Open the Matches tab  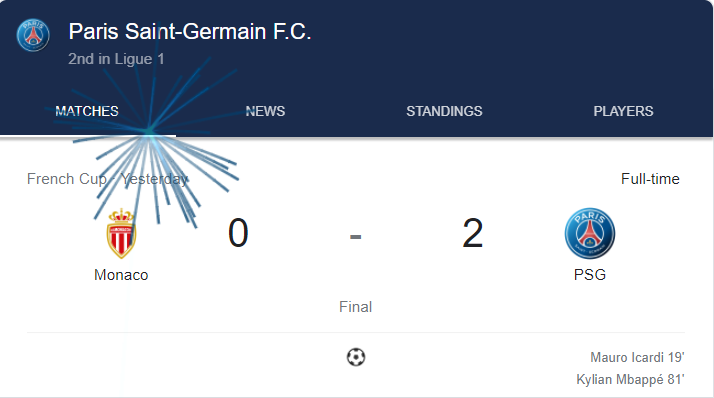[x=87, y=111]
